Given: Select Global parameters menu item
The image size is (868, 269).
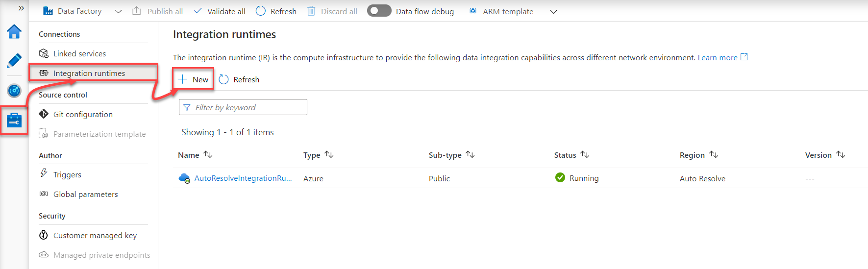Looking at the screenshot, I should pyautogui.click(x=85, y=194).
